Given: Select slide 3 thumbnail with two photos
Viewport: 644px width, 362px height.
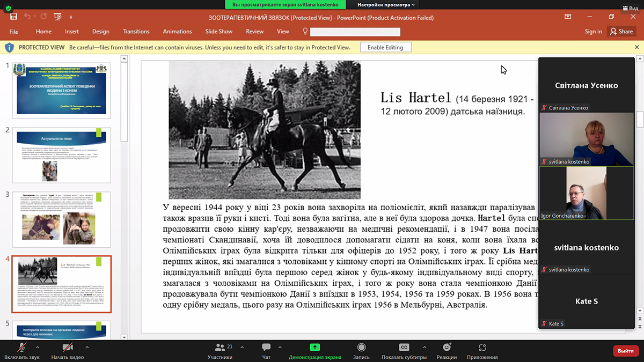Looking at the screenshot, I should coord(61,219).
